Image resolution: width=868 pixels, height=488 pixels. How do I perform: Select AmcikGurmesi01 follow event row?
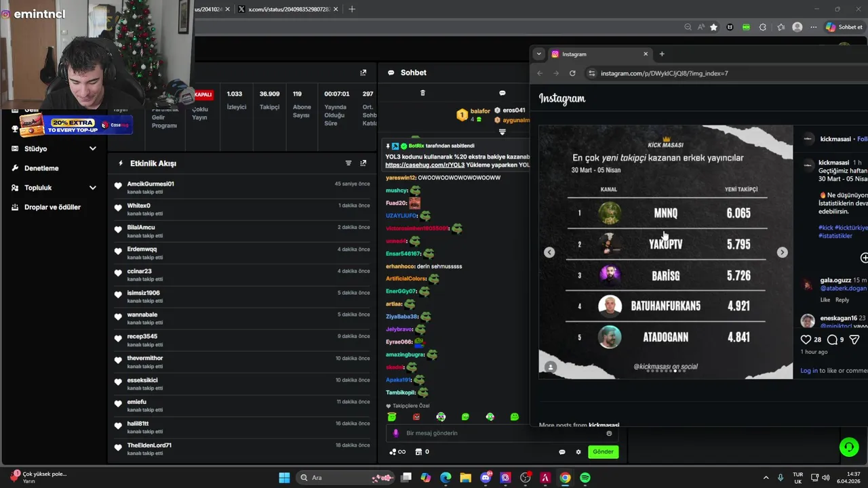click(243, 187)
